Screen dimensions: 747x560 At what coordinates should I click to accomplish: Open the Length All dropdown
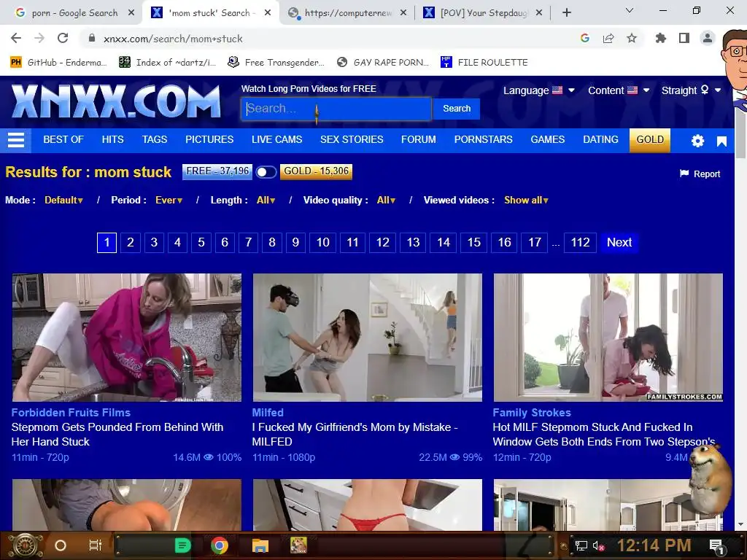tap(266, 200)
